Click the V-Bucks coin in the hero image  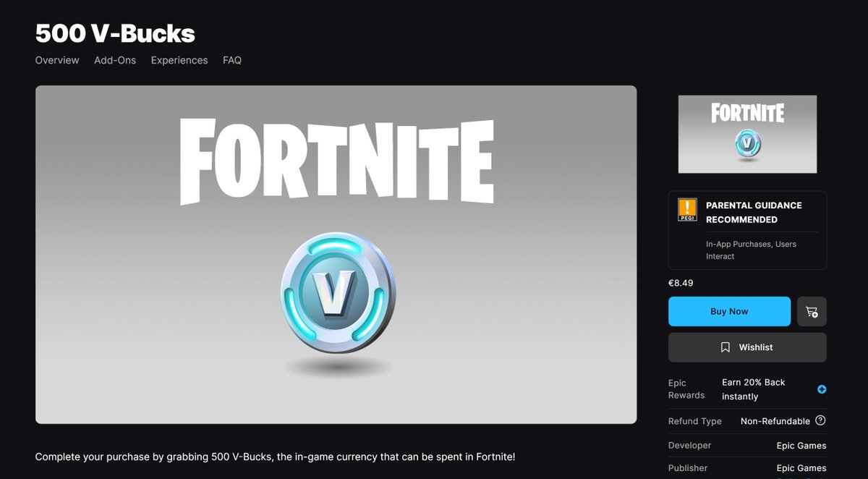[337, 293]
